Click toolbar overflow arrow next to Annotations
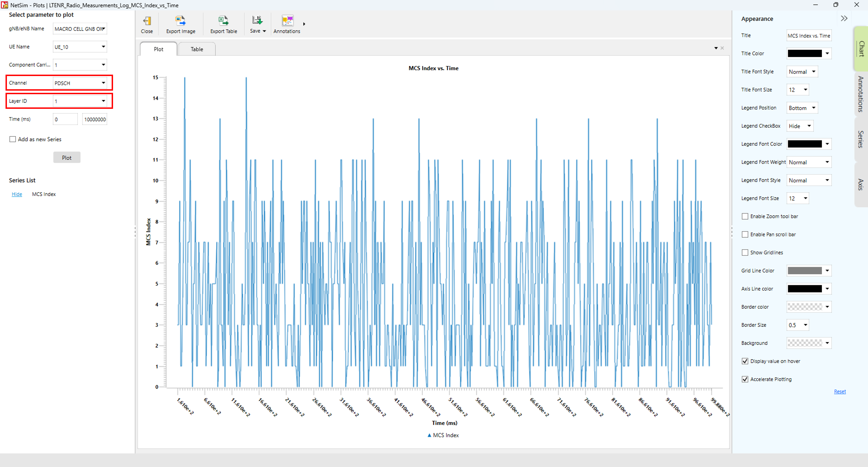The image size is (868, 467). tap(304, 24)
